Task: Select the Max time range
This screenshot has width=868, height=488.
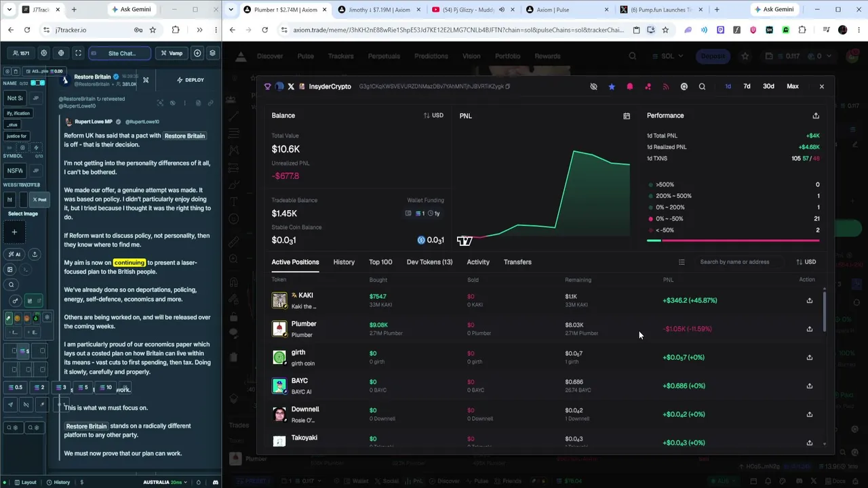Action: (792, 87)
